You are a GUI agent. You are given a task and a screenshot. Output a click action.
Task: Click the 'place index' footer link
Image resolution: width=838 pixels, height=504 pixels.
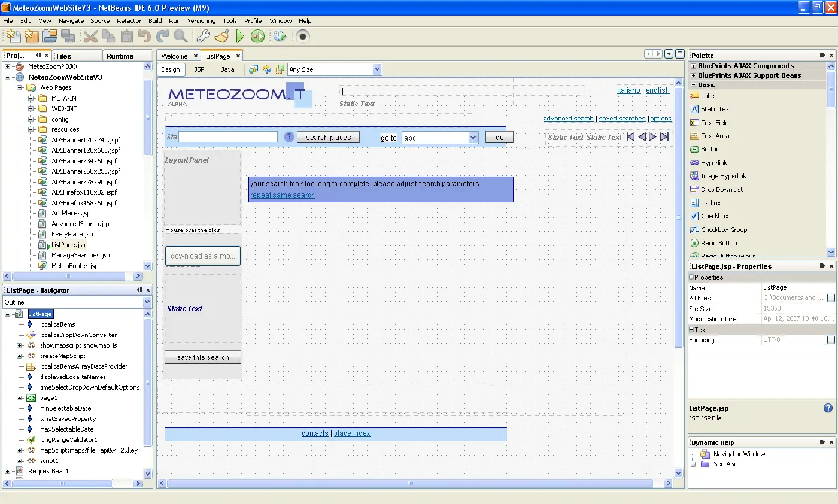(352, 433)
